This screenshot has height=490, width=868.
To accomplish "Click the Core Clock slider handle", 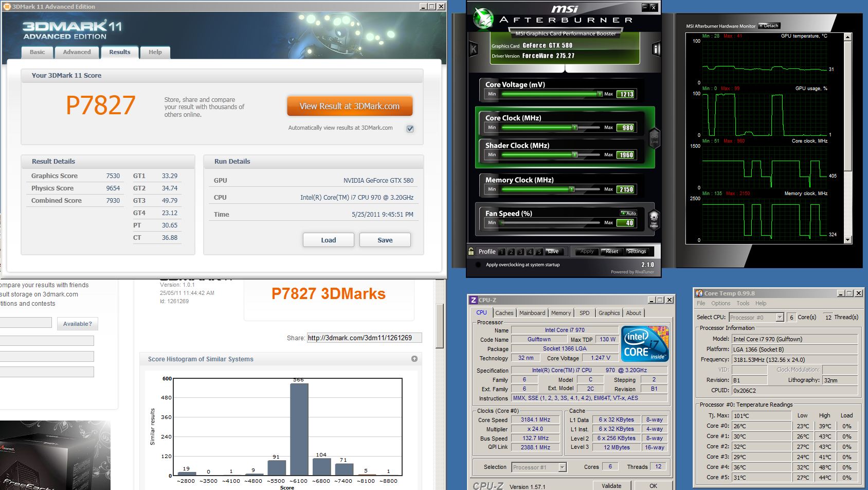I will pos(575,127).
